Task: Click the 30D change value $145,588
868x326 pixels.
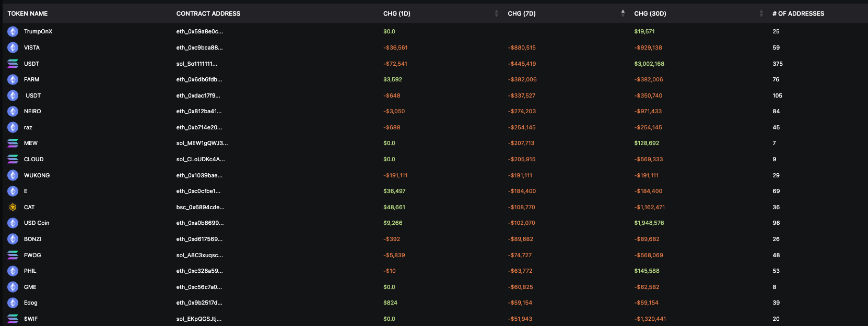Action: coord(647,271)
